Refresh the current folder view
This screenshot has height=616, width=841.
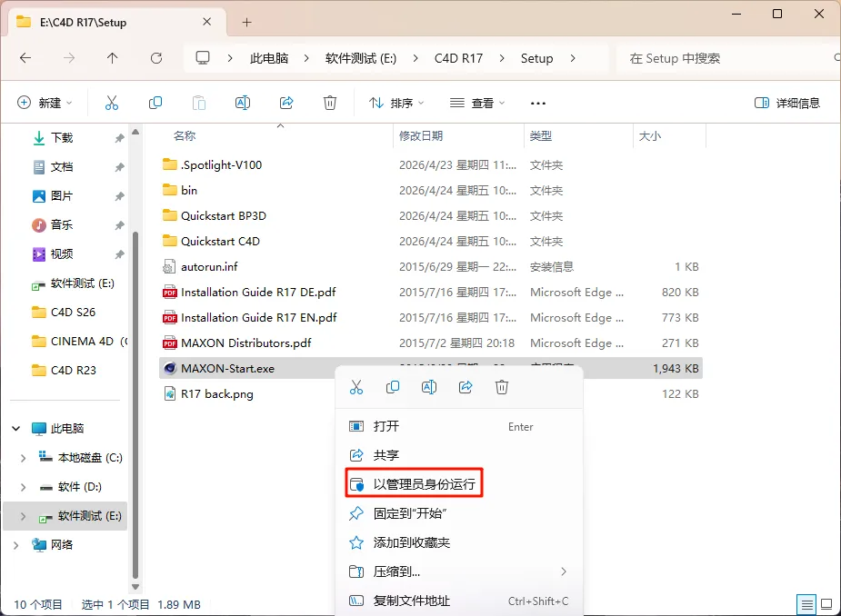click(156, 58)
